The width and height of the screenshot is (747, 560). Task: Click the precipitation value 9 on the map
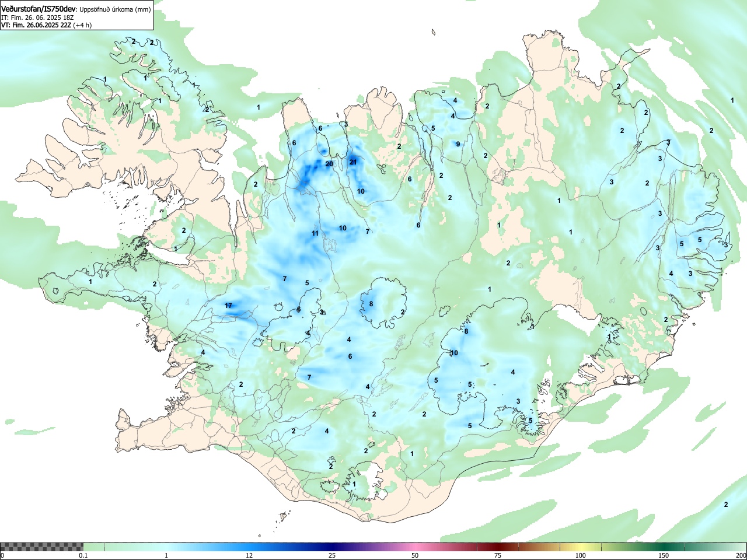[x=458, y=144]
